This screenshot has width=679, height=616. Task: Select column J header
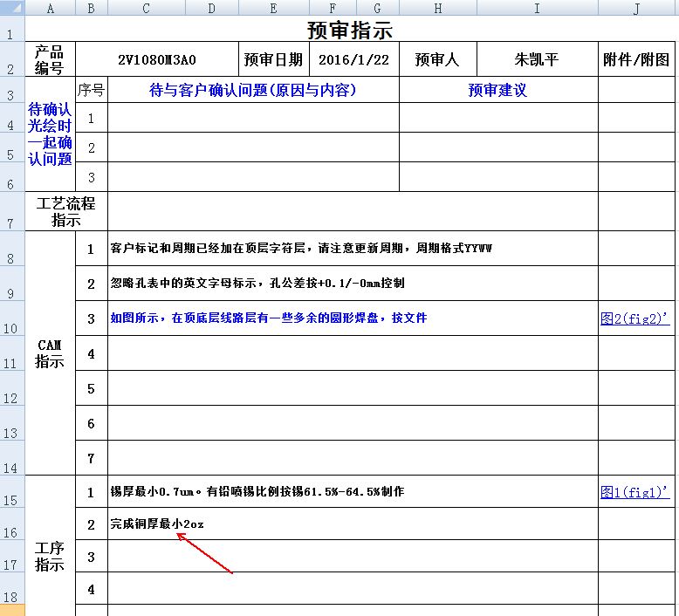pyautogui.click(x=636, y=7)
